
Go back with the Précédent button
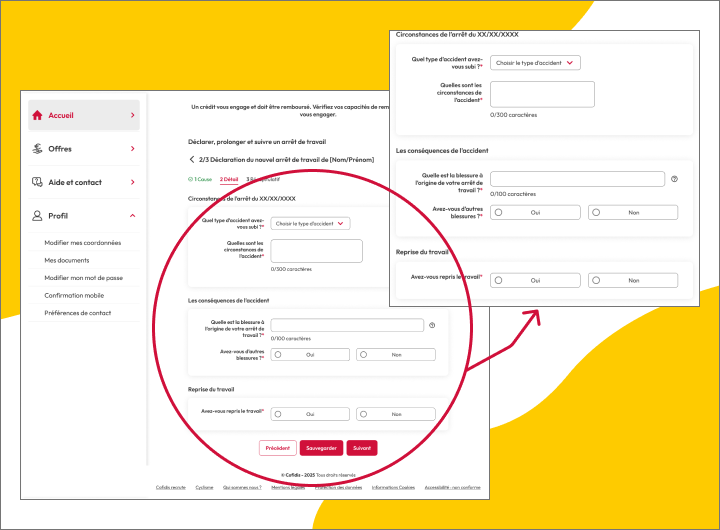[x=278, y=448]
